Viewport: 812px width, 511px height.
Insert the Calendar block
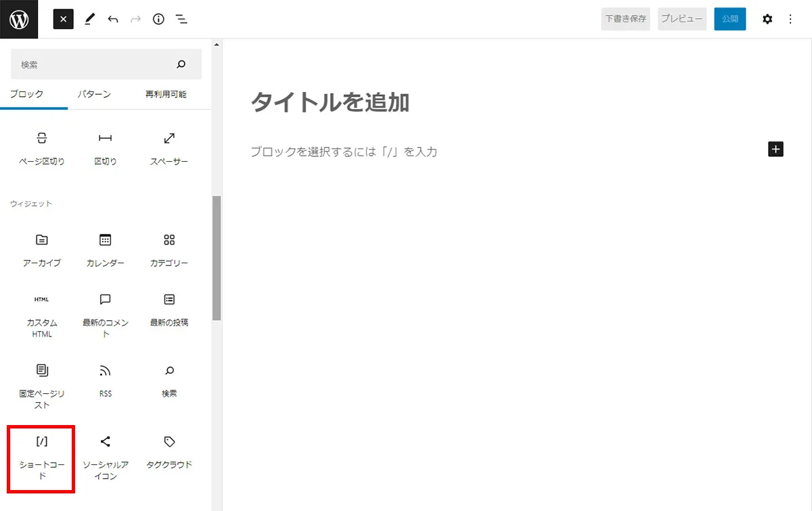click(105, 248)
